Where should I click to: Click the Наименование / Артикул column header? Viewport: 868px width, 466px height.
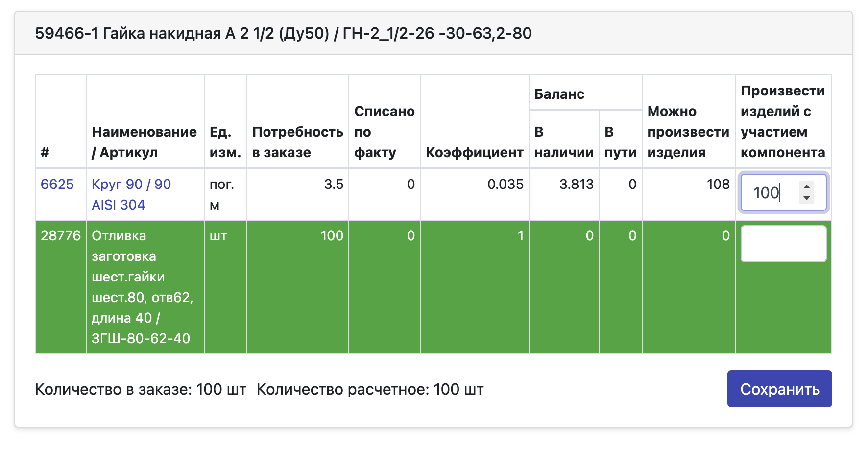pos(144,142)
